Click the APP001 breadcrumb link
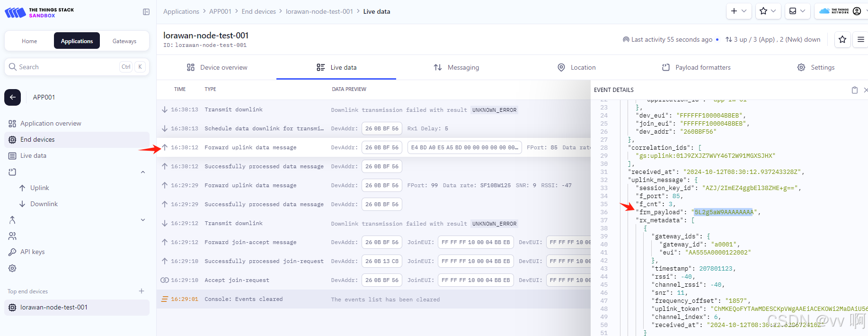Viewport: 868px width, 336px height. (x=220, y=11)
